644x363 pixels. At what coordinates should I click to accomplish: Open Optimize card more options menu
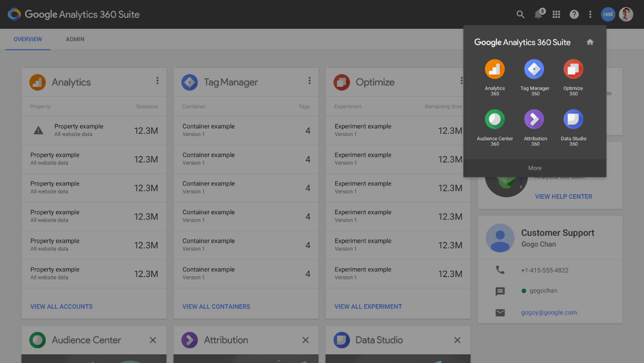click(x=461, y=81)
